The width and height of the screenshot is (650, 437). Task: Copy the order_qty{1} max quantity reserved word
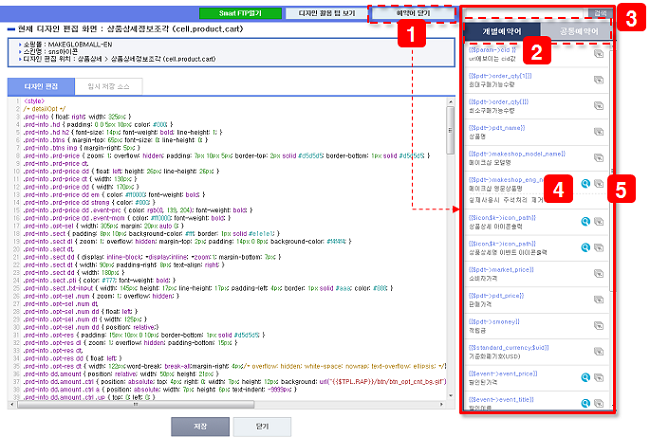[x=599, y=80]
